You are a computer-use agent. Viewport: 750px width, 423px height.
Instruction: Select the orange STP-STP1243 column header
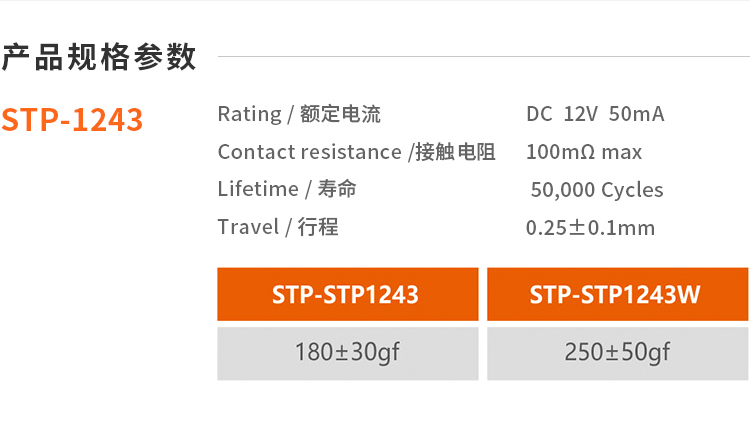[347, 295]
